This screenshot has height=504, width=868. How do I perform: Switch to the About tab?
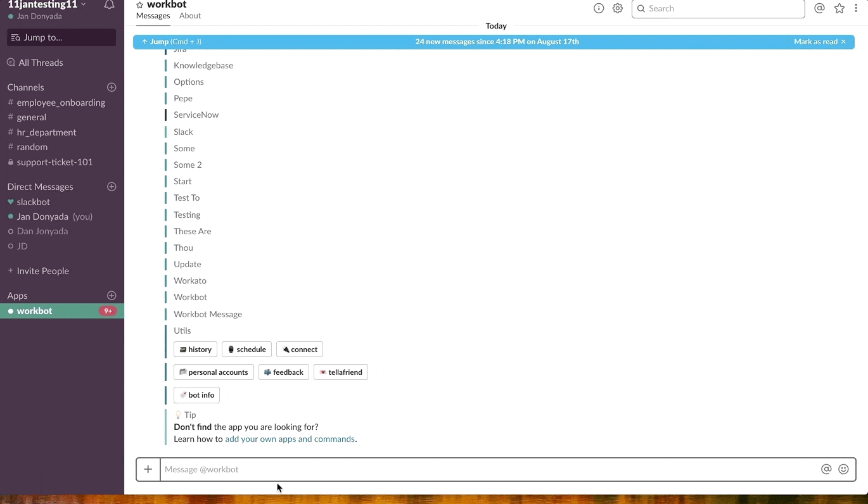[x=189, y=15]
